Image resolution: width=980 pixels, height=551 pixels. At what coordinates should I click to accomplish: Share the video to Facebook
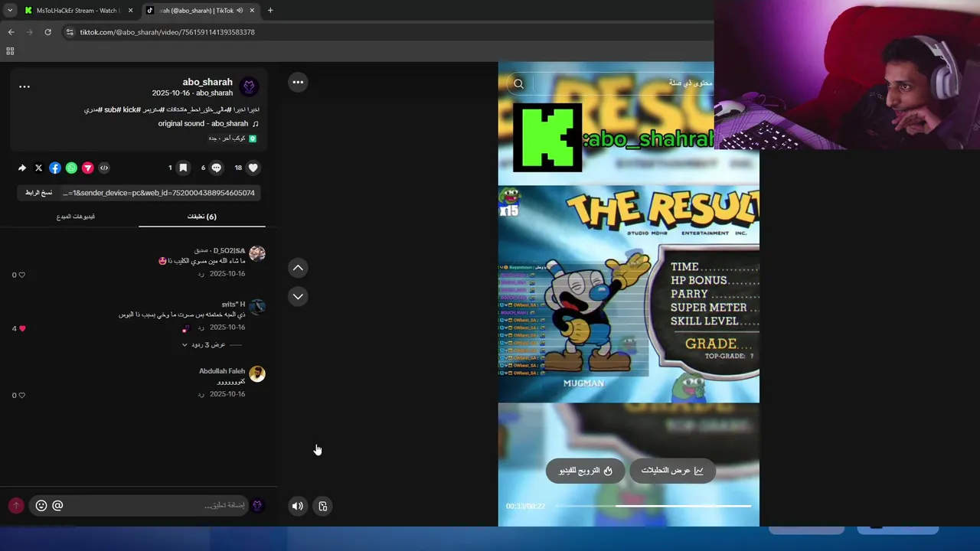coord(55,168)
